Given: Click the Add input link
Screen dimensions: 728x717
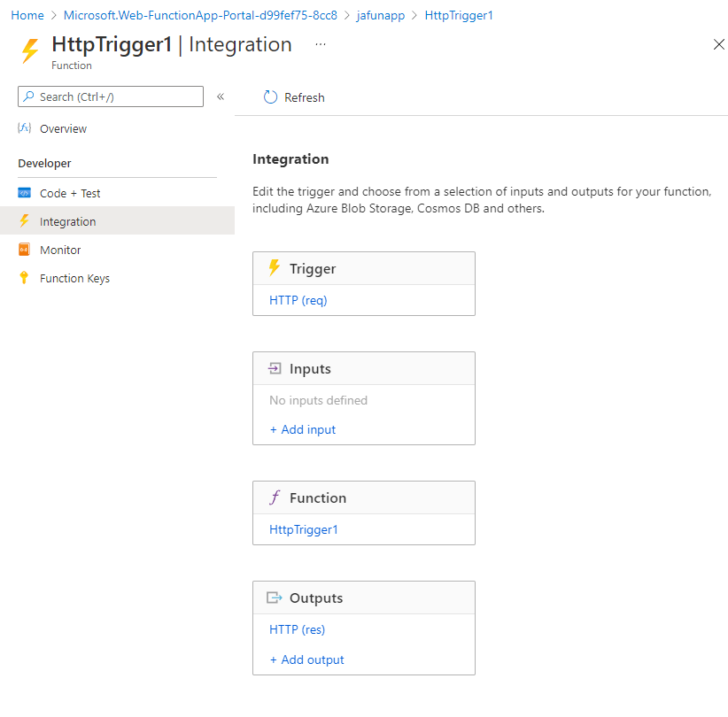Looking at the screenshot, I should tap(303, 429).
